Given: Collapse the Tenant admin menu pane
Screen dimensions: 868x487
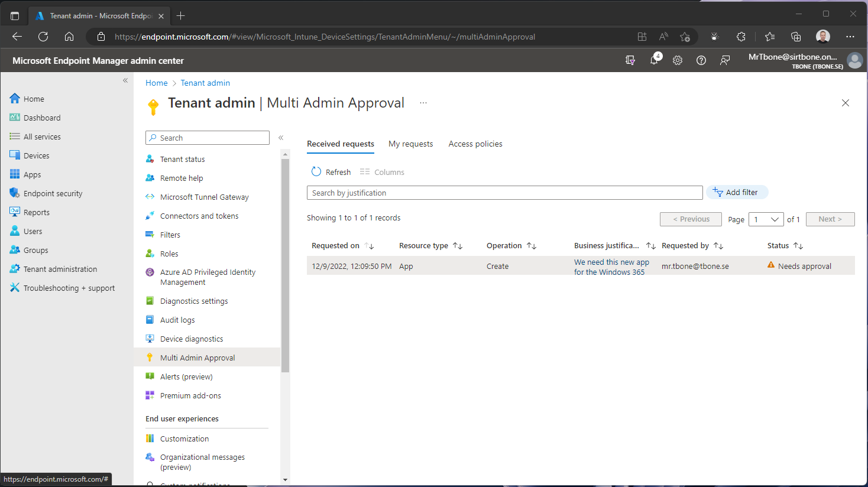Looking at the screenshot, I should tap(281, 137).
